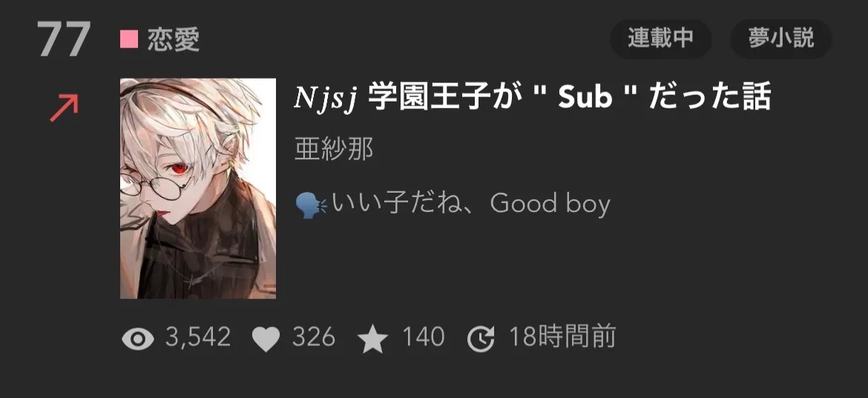Click the 3,542 views count
This screenshot has width=868, height=398.
tap(197, 337)
